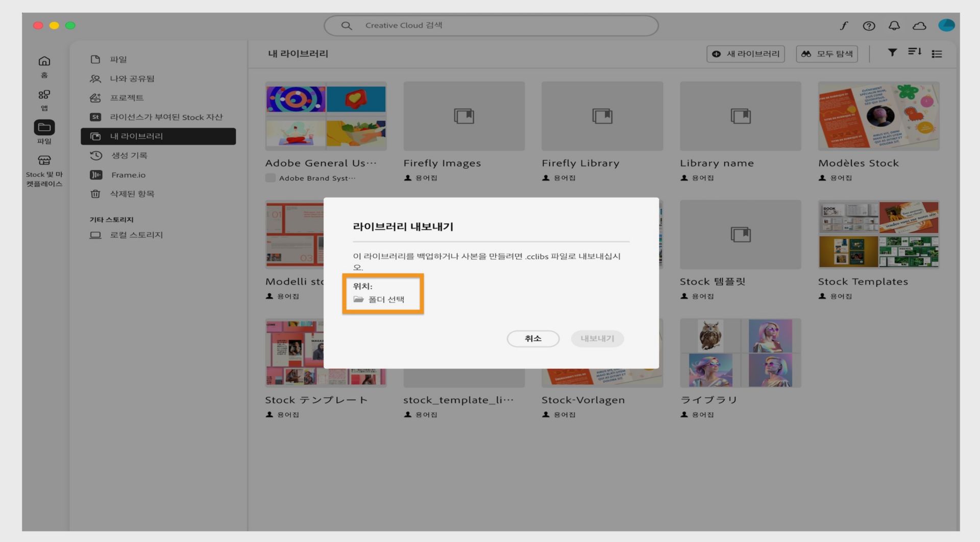Click the Stock-Vorlagen library title
Viewport: 980px width, 542px height.
click(583, 400)
